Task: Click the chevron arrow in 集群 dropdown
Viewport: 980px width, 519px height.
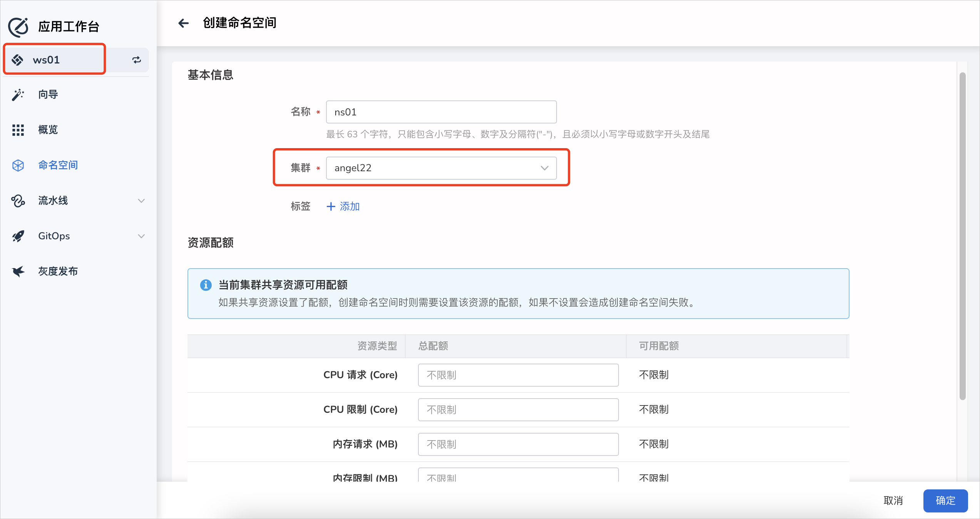Action: [544, 168]
